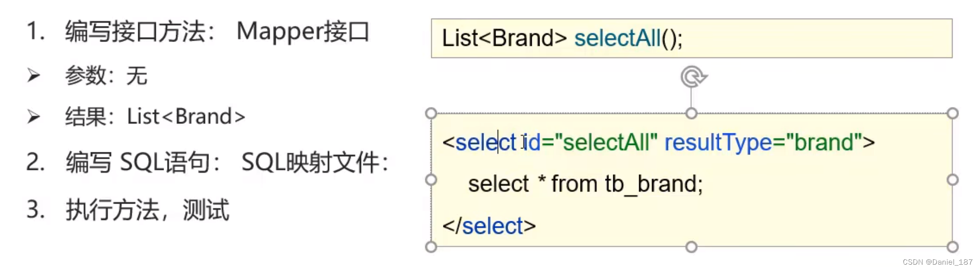Click the select * from tb_brand; line
The image size is (980, 270).
[x=585, y=185]
